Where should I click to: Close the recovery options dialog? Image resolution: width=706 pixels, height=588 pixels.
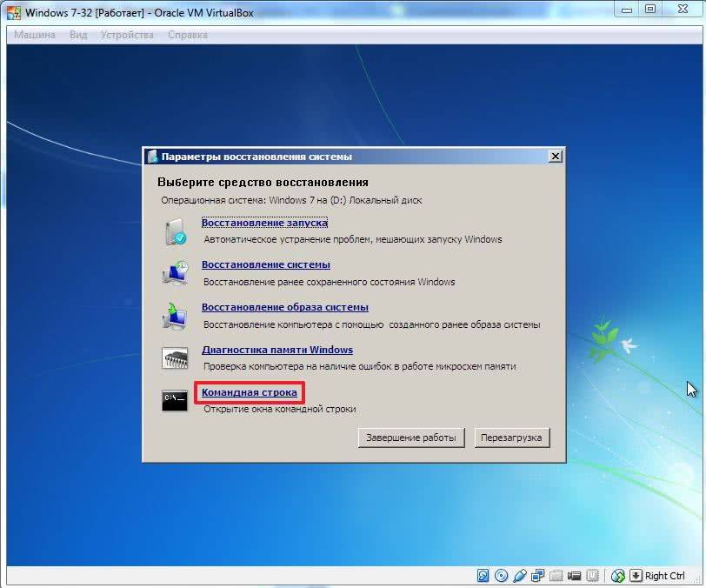tap(556, 157)
